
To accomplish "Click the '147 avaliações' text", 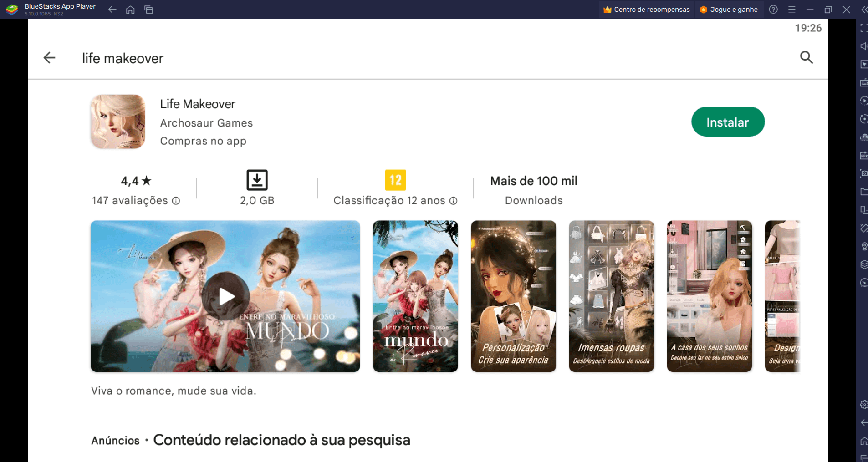I will 130,201.
